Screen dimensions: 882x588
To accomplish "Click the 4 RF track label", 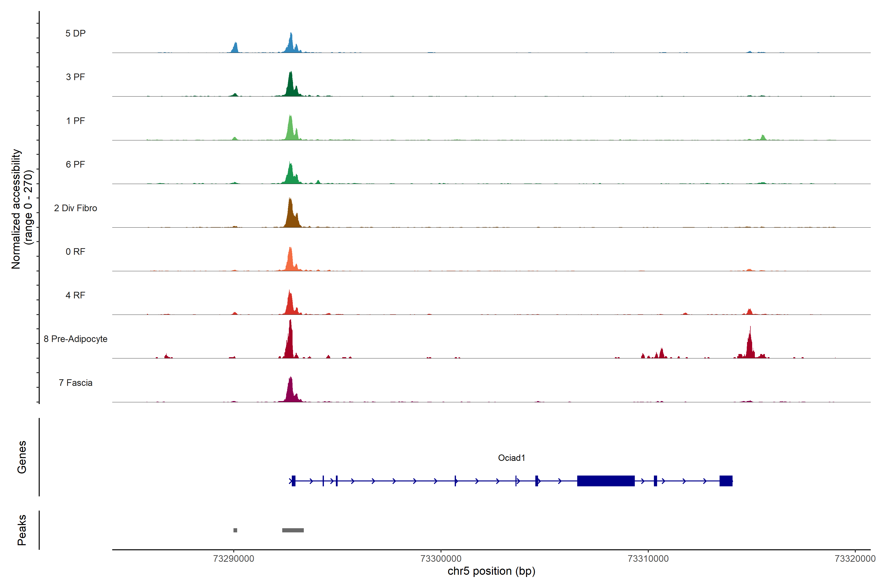I will point(75,295).
